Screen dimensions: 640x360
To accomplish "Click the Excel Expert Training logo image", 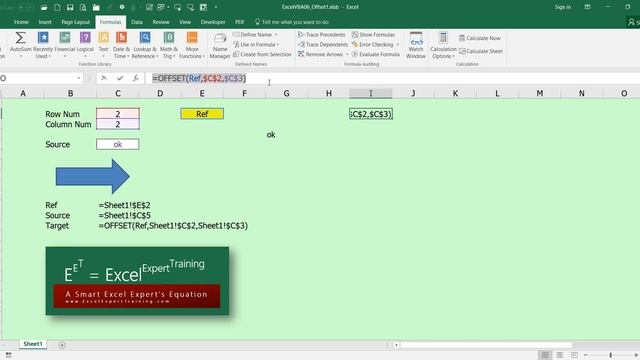I will (137, 281).
